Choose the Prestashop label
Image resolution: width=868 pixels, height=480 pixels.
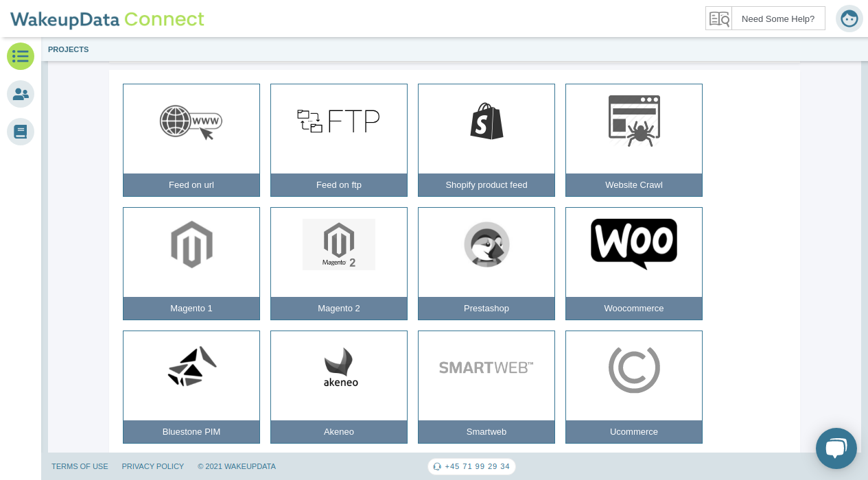[x=486, y=309]
